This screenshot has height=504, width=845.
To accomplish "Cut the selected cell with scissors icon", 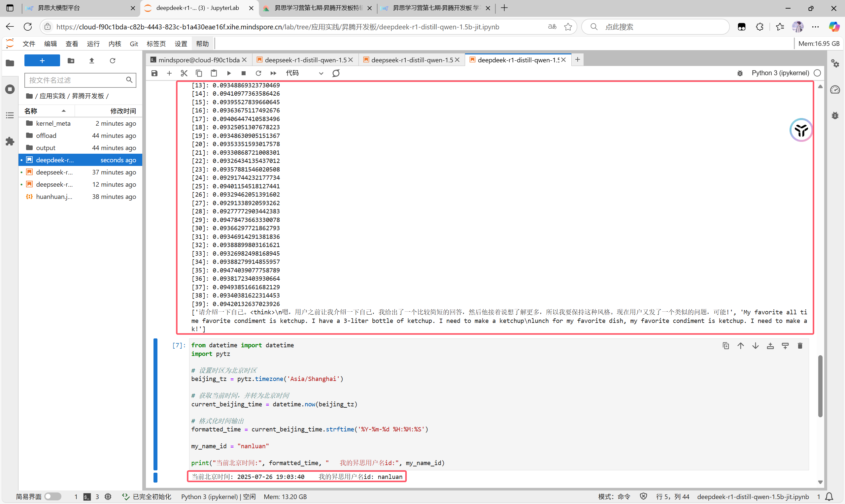I will [x=184, y=73].
